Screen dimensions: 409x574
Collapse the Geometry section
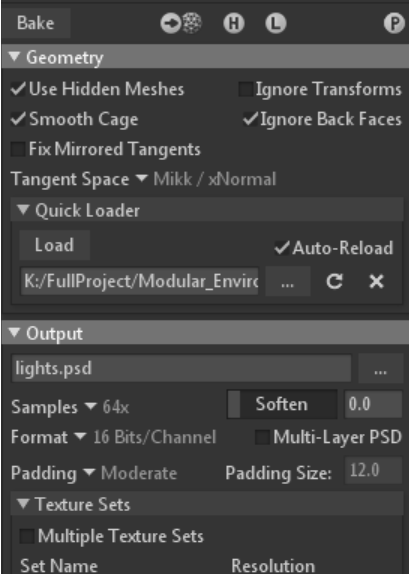click(x=15, y=57)
